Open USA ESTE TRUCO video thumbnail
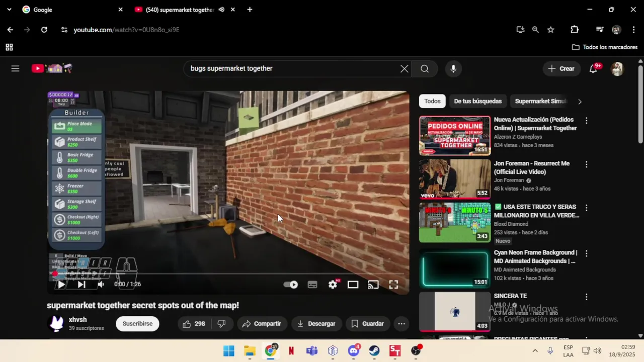This screenshot has width=644, height=362. [455, 223]
